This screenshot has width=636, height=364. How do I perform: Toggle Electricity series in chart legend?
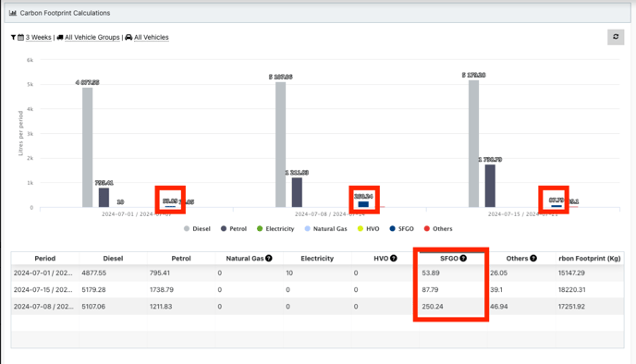275,228
